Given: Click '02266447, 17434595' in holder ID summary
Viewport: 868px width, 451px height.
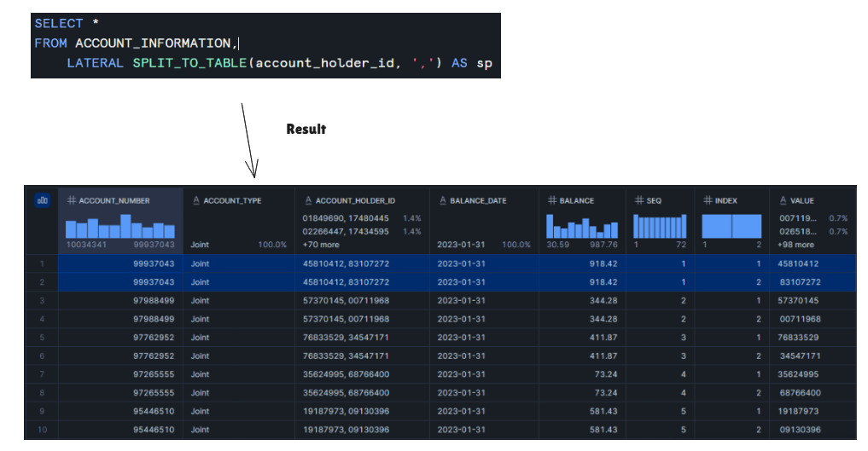Looking at the screenshot, I should [x=346, y=232].
